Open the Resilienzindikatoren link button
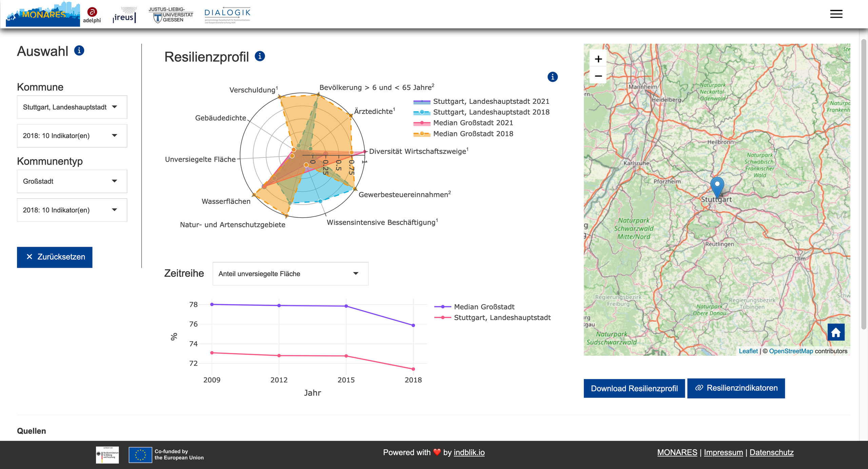 (x=736, y=388)
